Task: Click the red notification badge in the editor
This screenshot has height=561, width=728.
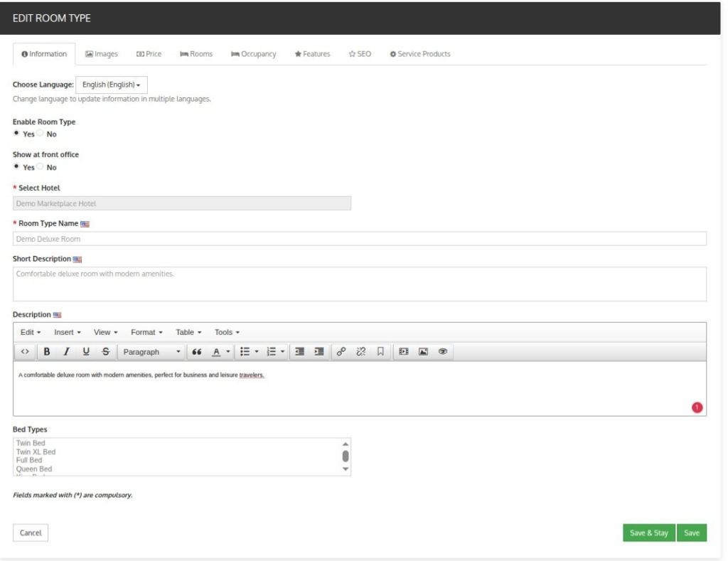Action: click(x=697, y=407)
